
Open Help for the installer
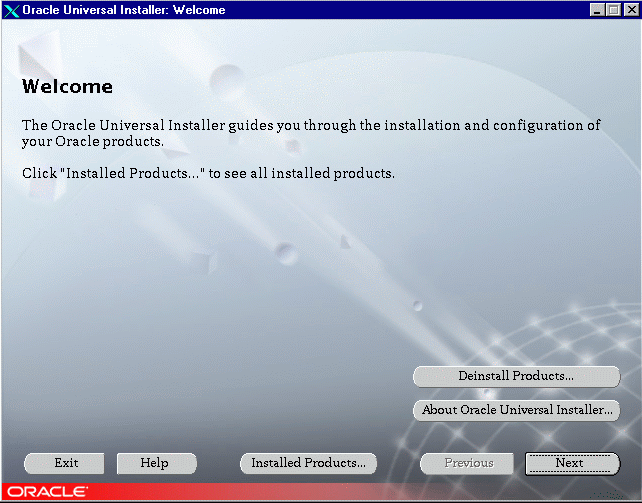point(155,463)
